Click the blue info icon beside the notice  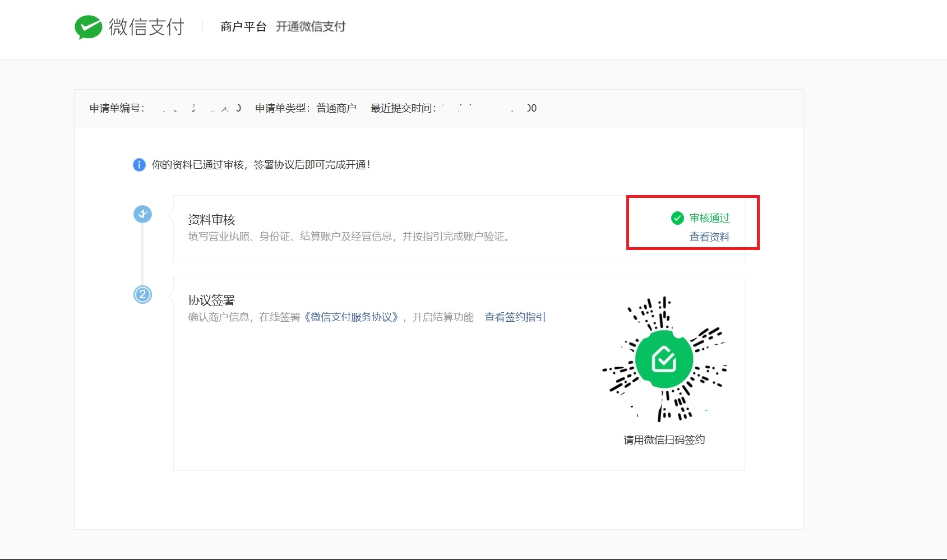tap(139, 165)
